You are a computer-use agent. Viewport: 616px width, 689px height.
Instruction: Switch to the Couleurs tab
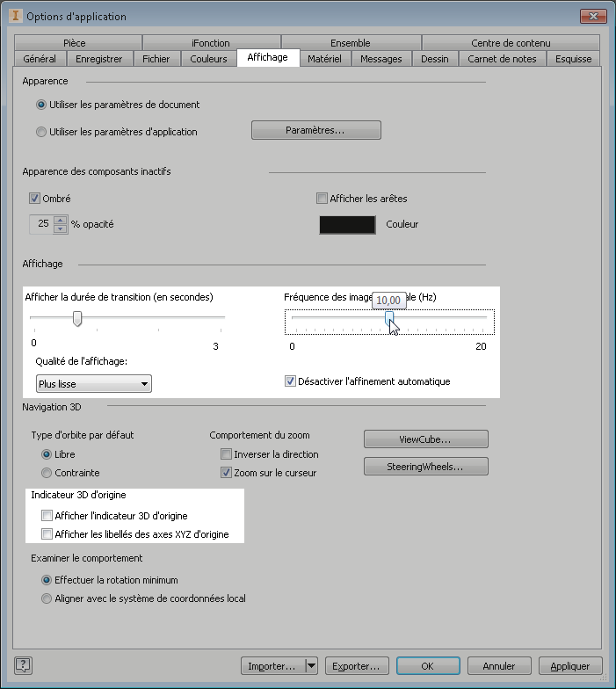209,58
